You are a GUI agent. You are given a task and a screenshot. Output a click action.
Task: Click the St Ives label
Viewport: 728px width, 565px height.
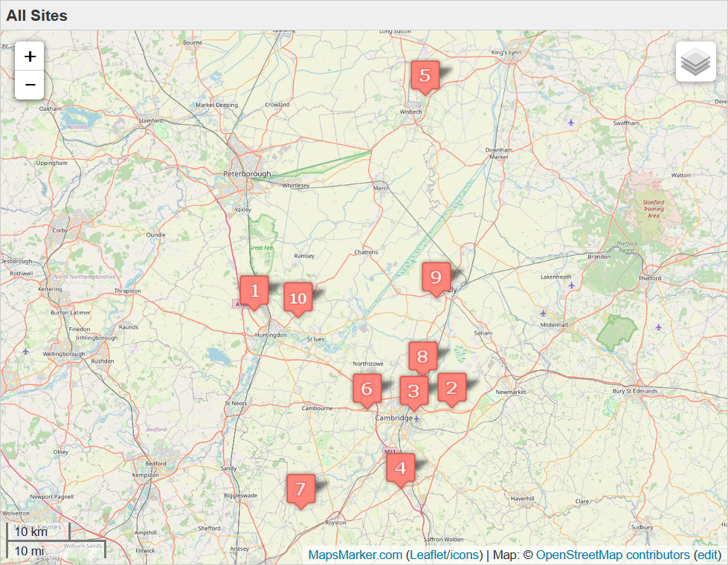[x=316, y=340]
